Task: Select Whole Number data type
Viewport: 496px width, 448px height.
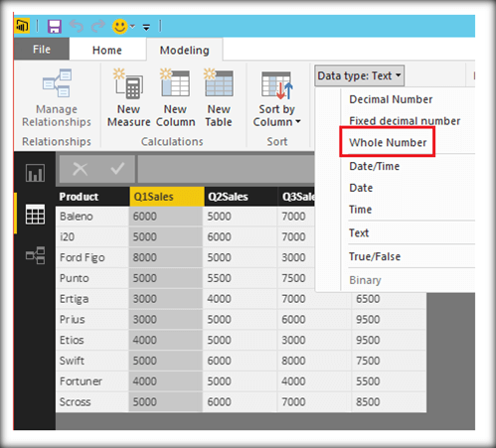Action: (x=388, y=142)
